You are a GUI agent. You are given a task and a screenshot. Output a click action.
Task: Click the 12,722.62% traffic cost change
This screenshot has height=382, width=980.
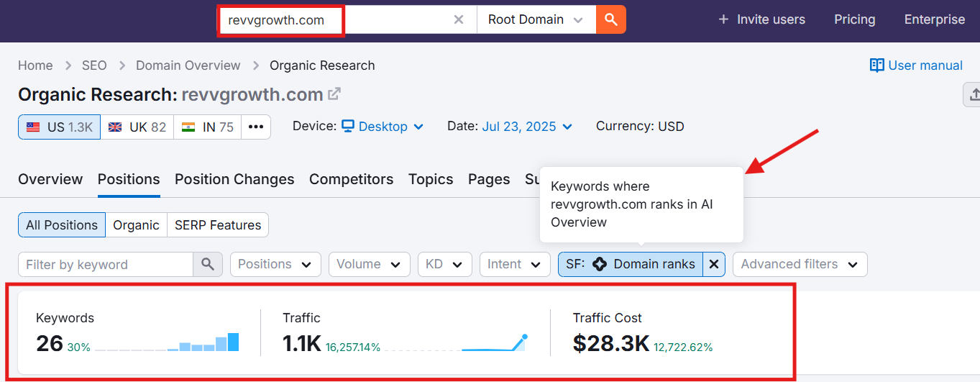[x=683, y=347]
